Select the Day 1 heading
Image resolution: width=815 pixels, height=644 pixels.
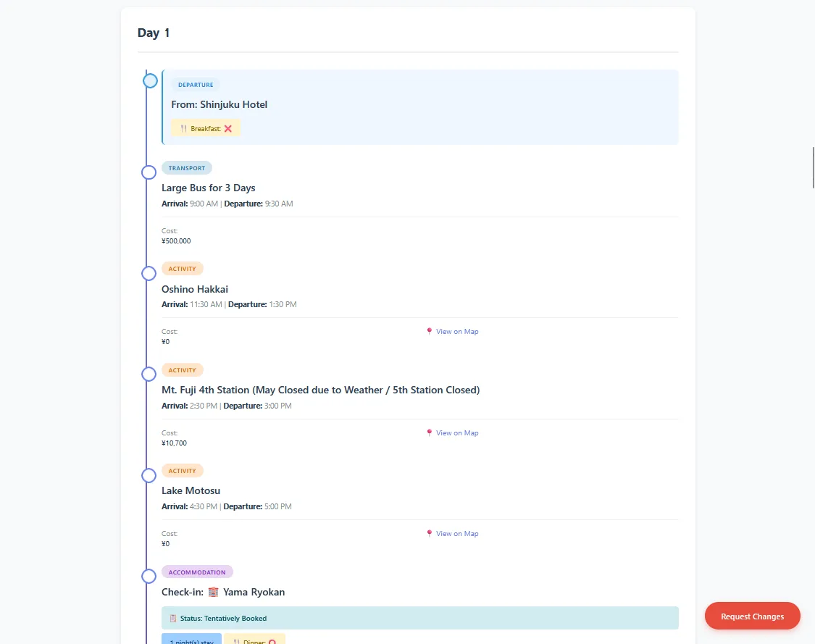click(x=154, y=33)
